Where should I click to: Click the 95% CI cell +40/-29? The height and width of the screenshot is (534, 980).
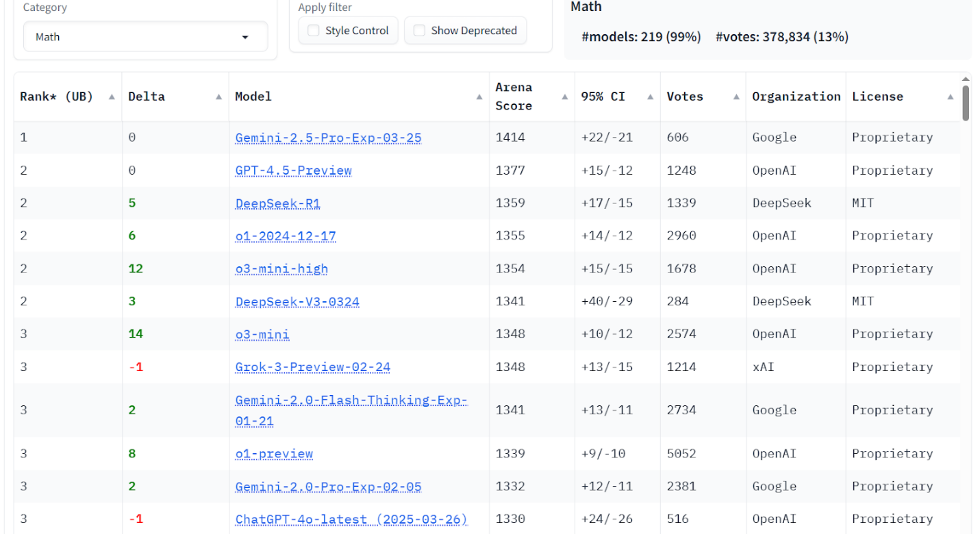(x=607, y=302)
